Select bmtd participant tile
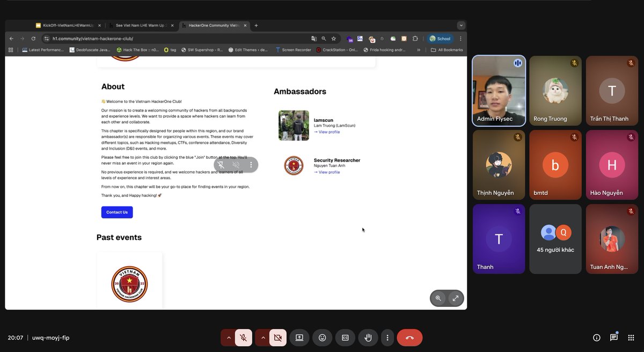 click(555, 165)
